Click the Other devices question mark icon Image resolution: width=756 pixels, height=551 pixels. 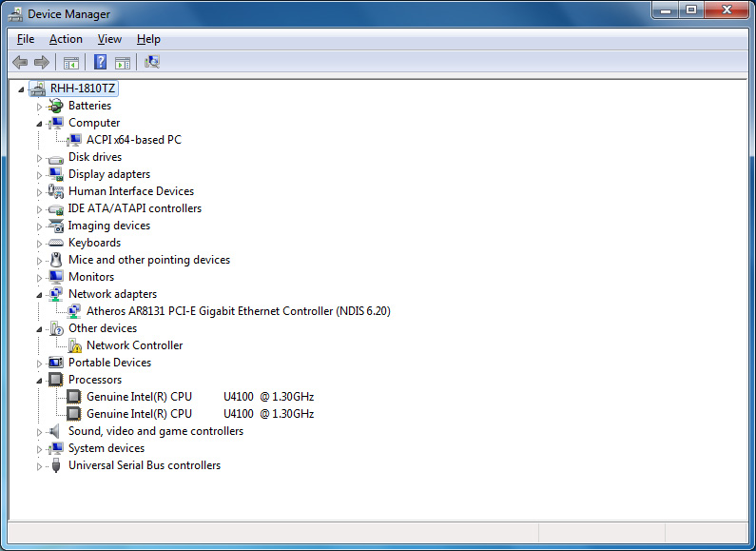click(56, 328)
